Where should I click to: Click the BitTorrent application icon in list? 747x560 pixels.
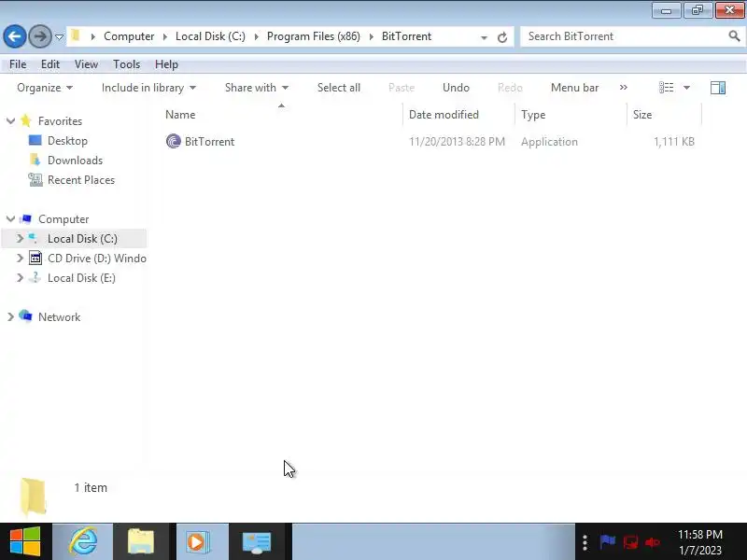(x=174, y=141)
